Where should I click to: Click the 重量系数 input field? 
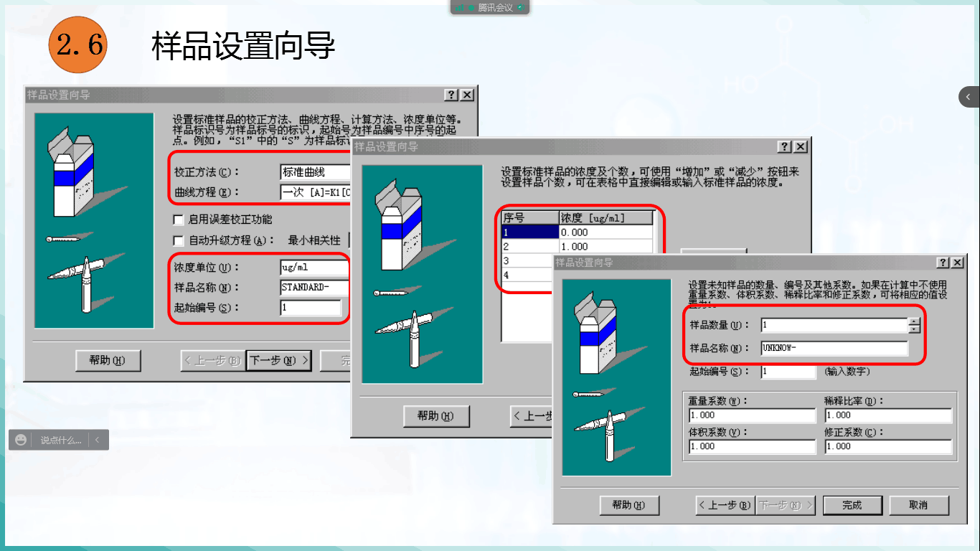(x=752, y=415)
